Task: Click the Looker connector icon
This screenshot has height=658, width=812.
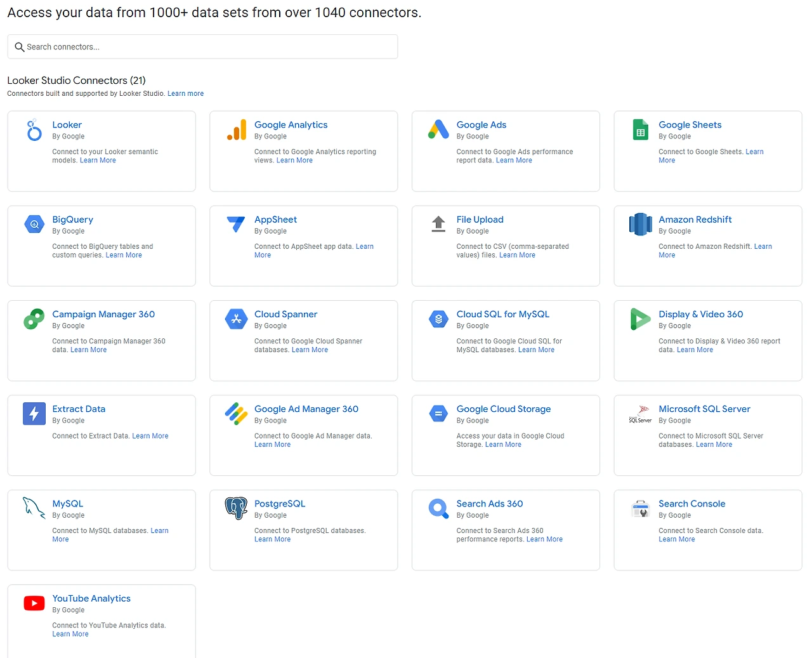Action: pyautogui.click(x=34, y=129)
